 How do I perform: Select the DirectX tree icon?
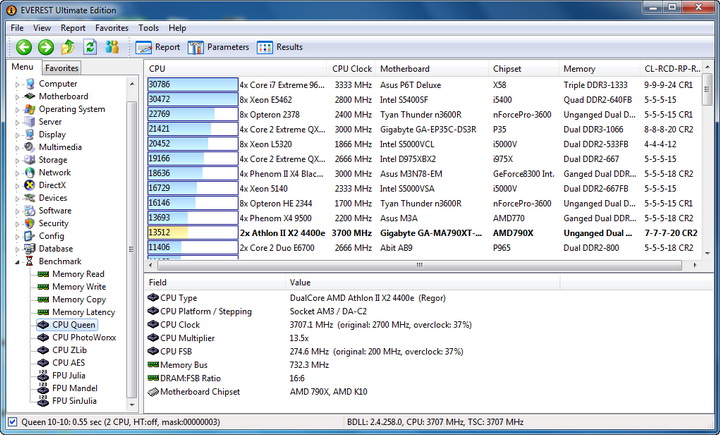(30, 185)
